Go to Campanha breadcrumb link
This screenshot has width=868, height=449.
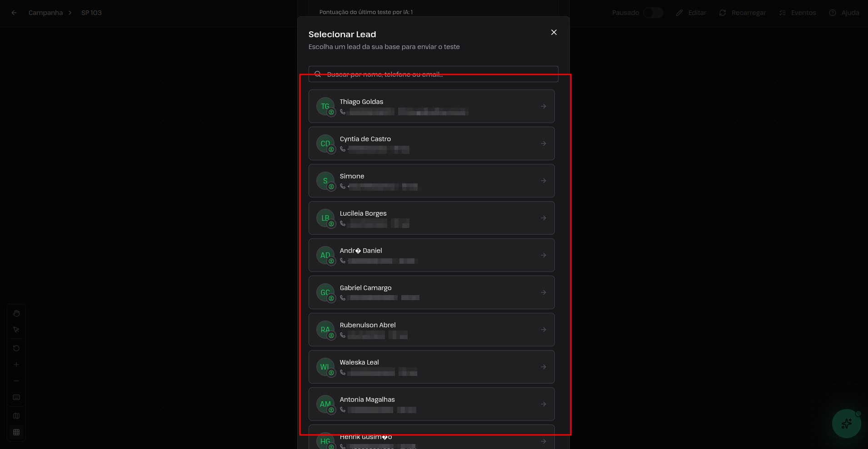point(45,13)
